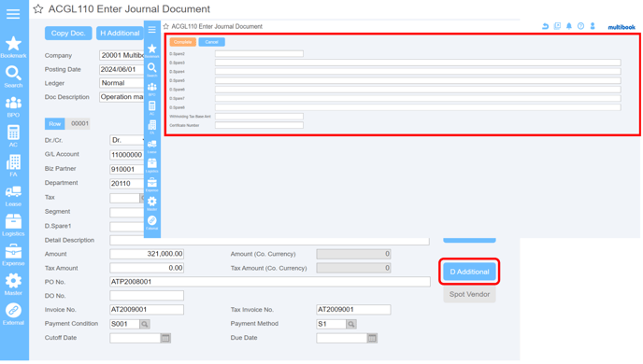Open help question mark in the overlay header
This screenshot has height=364, width=643.
580,26
